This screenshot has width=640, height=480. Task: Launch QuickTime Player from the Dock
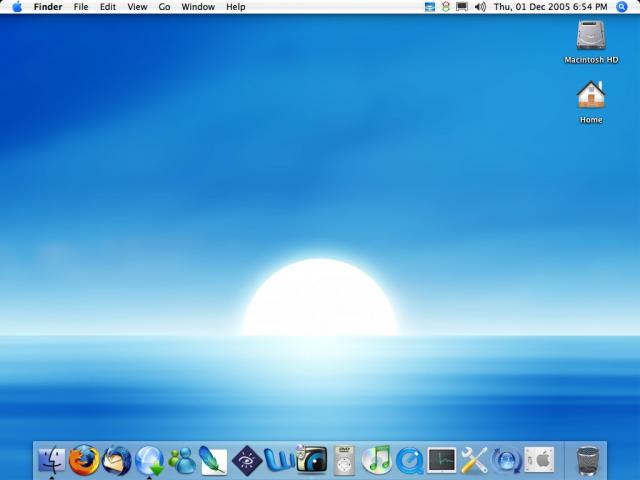tap(409, 461)
